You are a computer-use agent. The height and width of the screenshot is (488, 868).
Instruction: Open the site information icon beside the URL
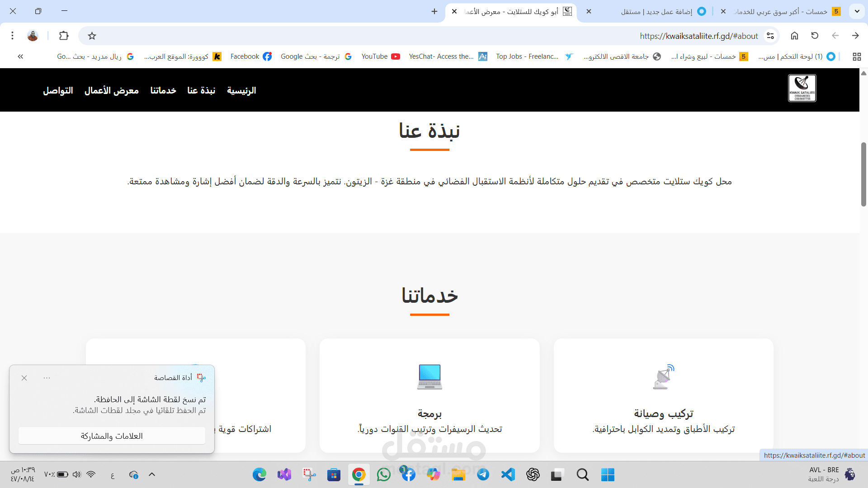(770, 36)
